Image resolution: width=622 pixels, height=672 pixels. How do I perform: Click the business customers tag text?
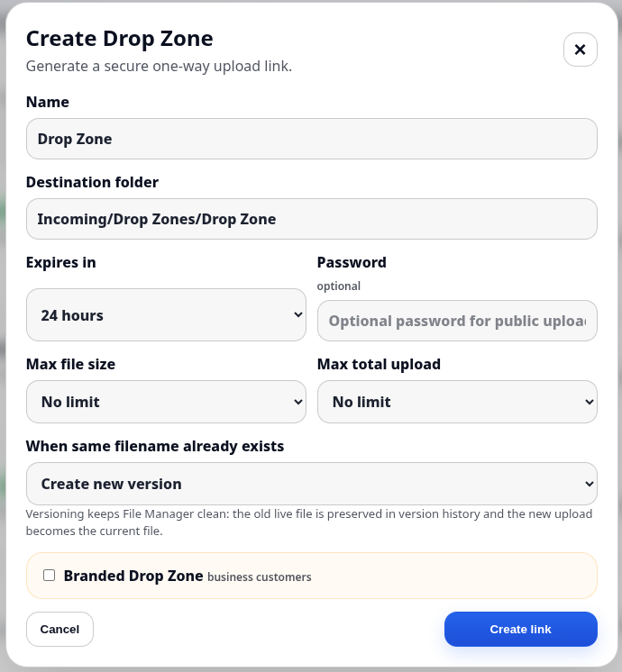pos(259,577)
